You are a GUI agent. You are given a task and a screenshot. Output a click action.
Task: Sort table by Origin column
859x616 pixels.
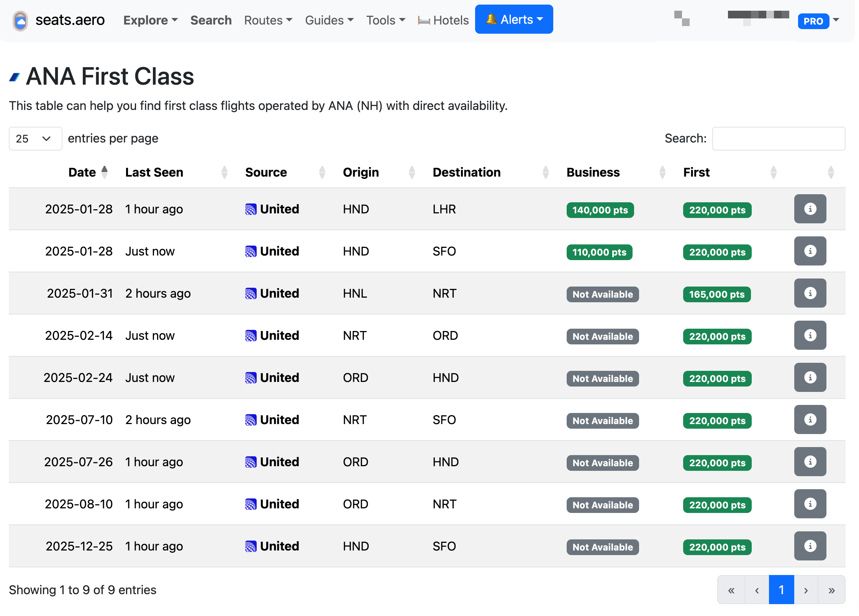click(412, 172)
